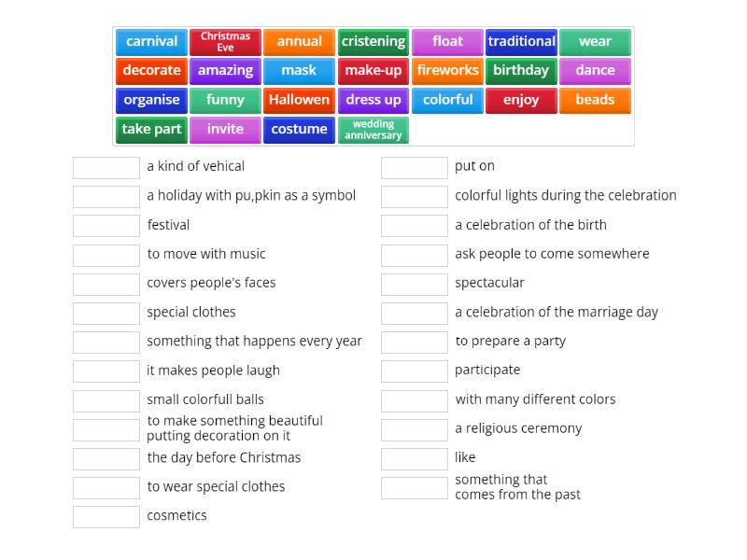Click the empty box beside 'a kind of vehical'
747x560 pixels.
[x=106, y=167]
